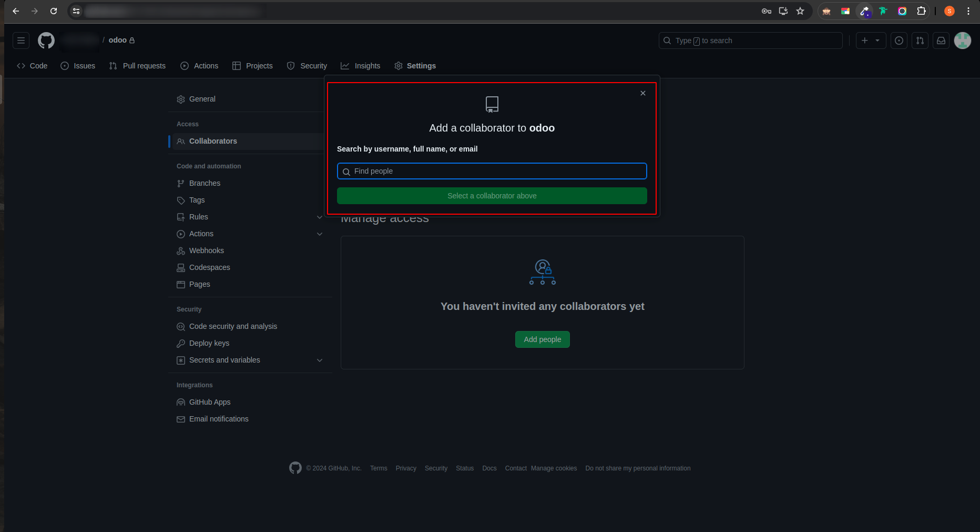
Task: Open the hamburger navigation menu
Action: click(21, 41)
